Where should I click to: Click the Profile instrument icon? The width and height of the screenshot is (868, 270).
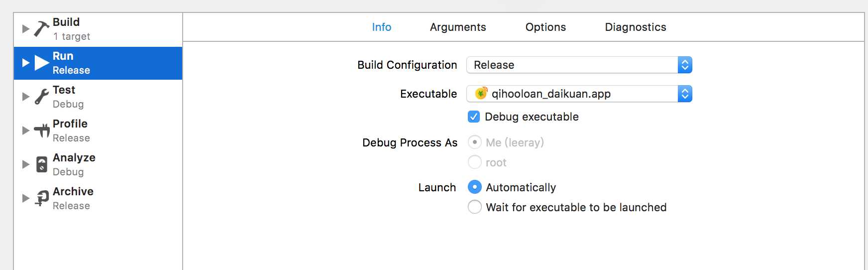42,131
